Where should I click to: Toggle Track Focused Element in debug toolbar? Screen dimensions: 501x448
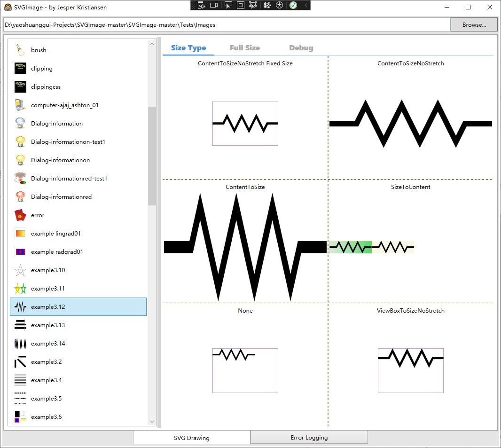click(253, 5)
